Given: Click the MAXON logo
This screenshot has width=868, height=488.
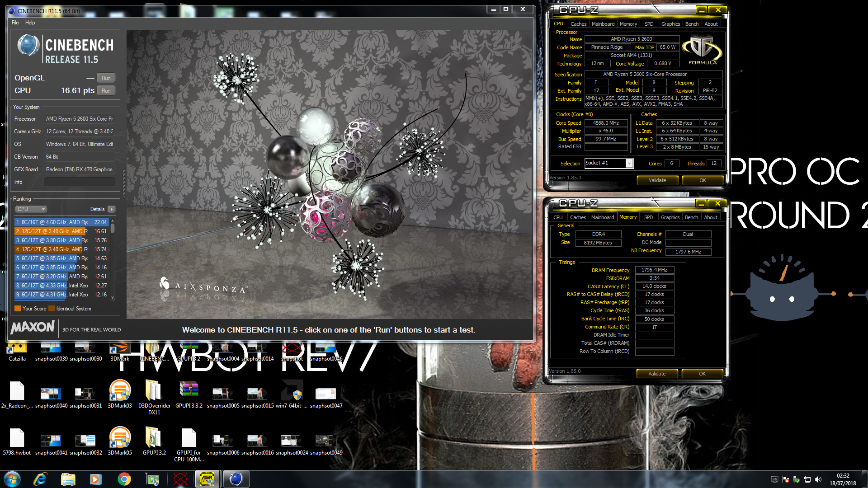Looking at the screenshot, I should coord(33,327).
